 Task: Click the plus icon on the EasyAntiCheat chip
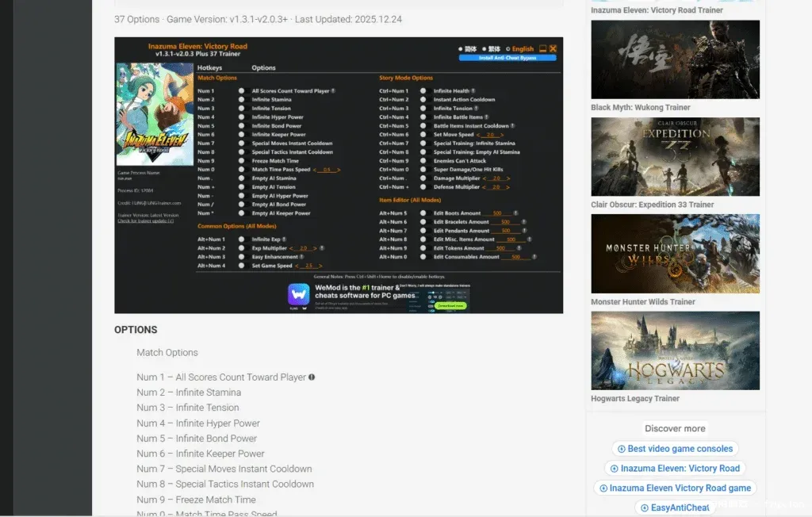[x=644, y=508]
